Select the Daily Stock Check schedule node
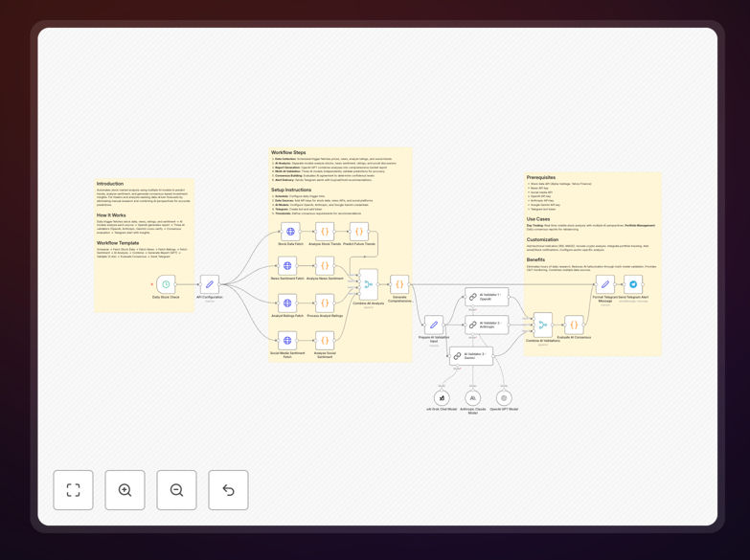This screenshot has width=750, height=560. pyautogui.click(x=166, y=284)
